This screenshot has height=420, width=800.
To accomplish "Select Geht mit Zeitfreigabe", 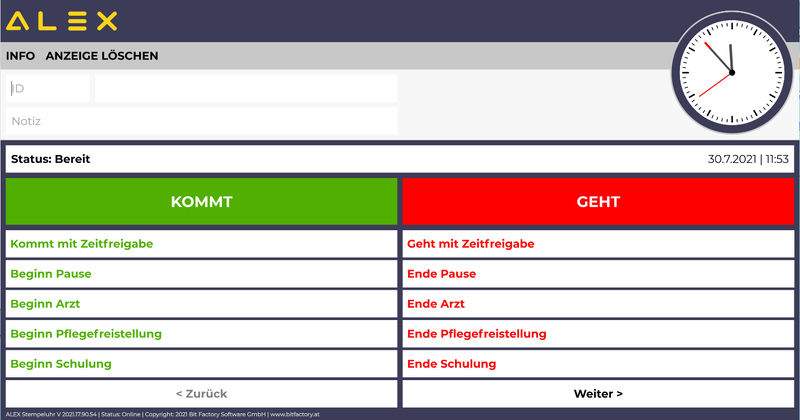I will (x=598, y=244).
